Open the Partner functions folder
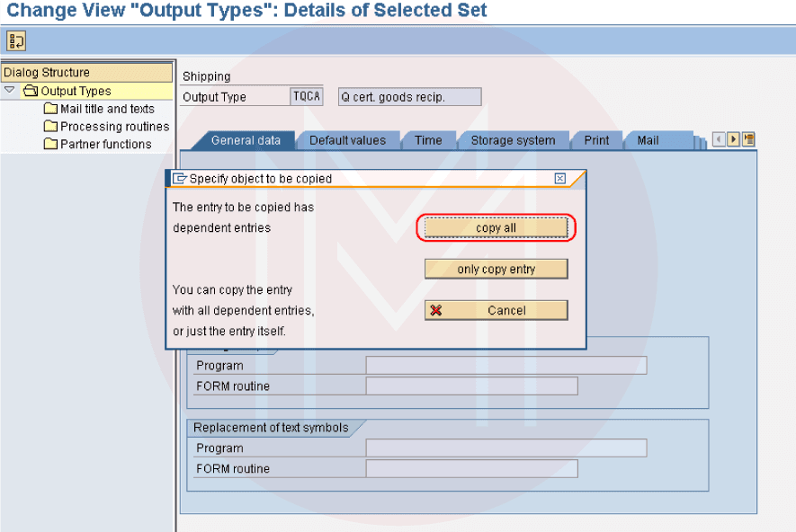Viewport: 796px width, 532px height. pyautogui.click(x=104, y=144)
